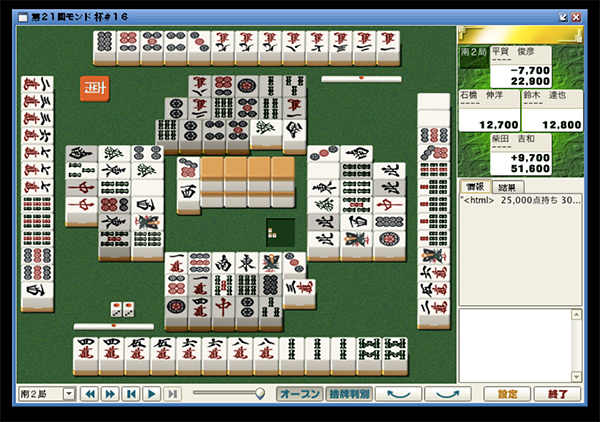Click the greyed-out next-step button

pos(172,394)
